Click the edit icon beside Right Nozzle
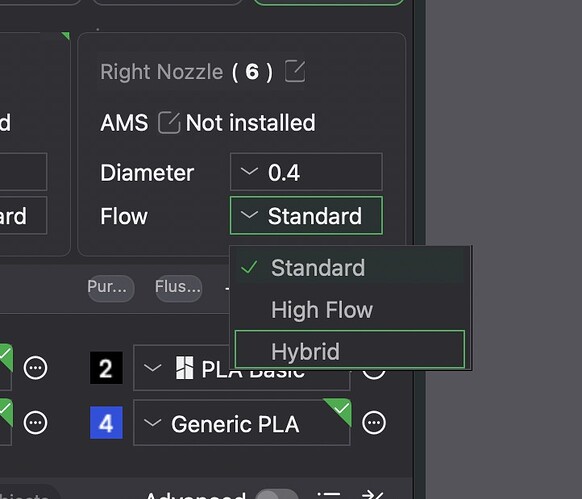The width and height of the screenshot is (582, 499). 295,71
